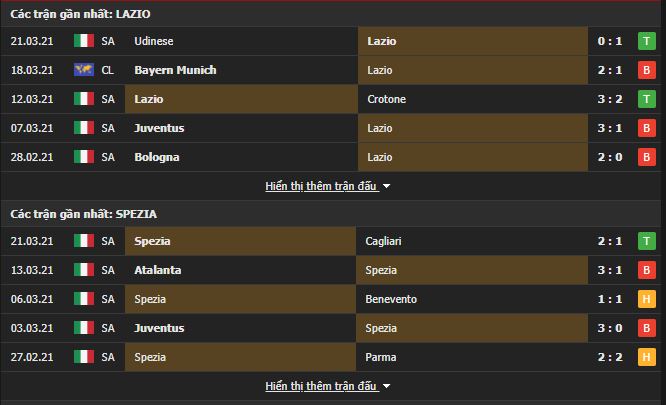Screen dimensions: 666x405
Task: Click the highlighted Lazio home cell versus Crotone
Action: [x=241, y=99]
